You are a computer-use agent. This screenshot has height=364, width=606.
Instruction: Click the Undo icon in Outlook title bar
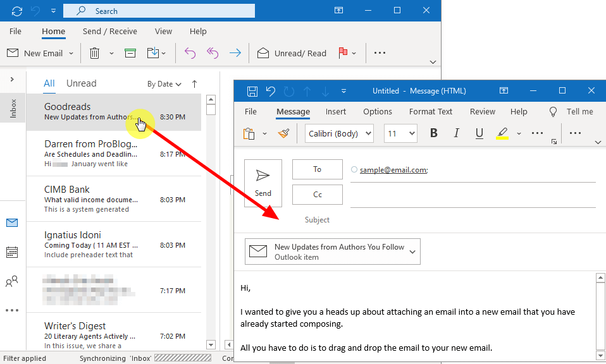35,11
